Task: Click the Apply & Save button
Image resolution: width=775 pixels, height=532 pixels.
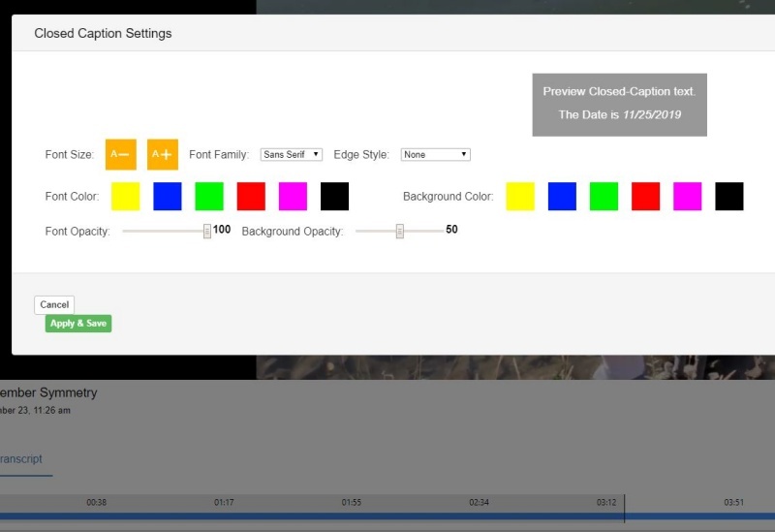Action: pyautogui.click(x=78, y=324)
